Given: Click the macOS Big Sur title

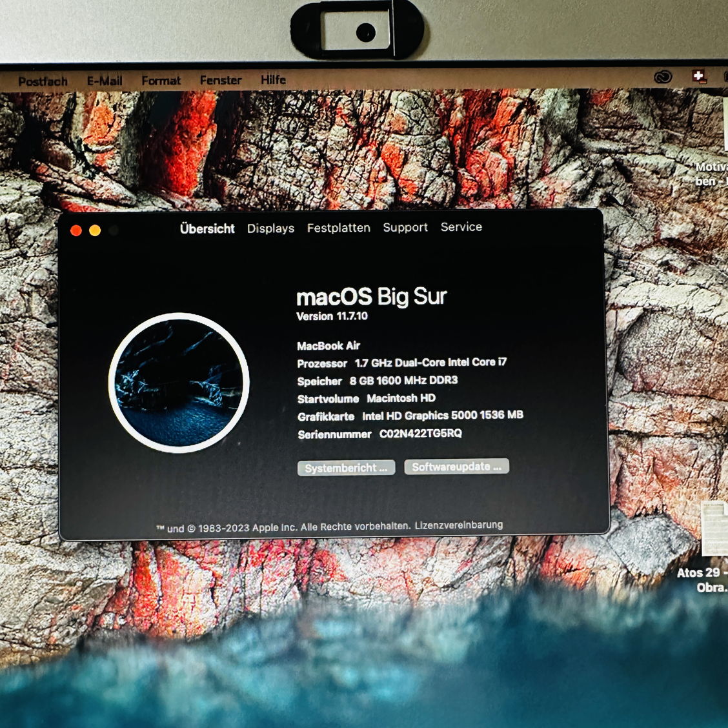Looking at the screenshot, I should point(372,296).
